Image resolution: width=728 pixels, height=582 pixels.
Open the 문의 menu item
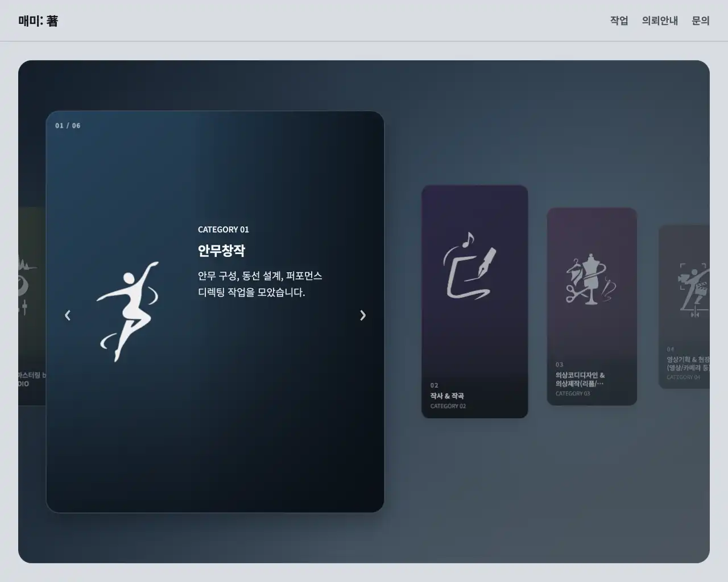pos(701,20)
